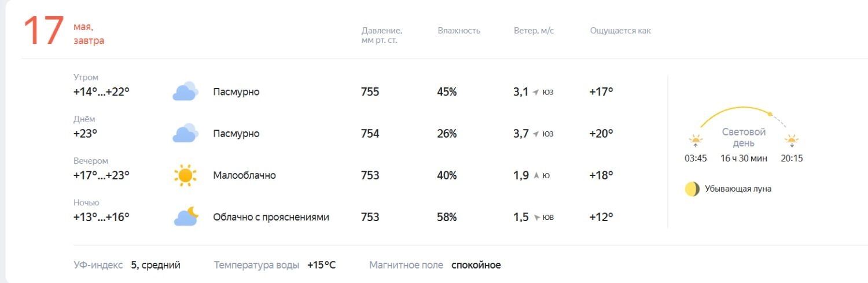This screenshot has height=283, width=868.
Task: Click the waning moon phase icon
Action: (x=692, y=189)
